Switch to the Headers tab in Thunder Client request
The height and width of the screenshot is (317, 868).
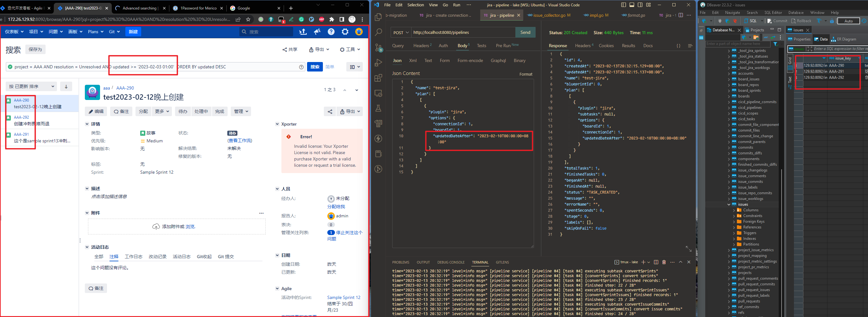[x=422, y=46]
